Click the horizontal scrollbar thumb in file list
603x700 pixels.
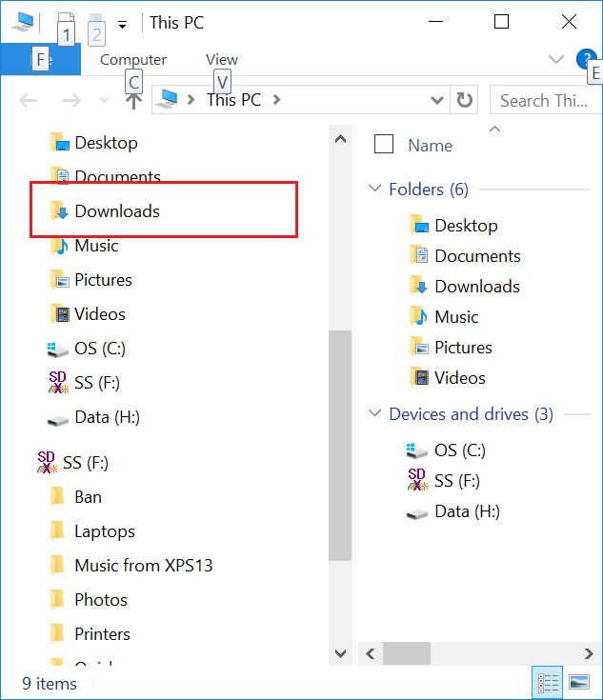pyautogui.click(x=407, y=653)
